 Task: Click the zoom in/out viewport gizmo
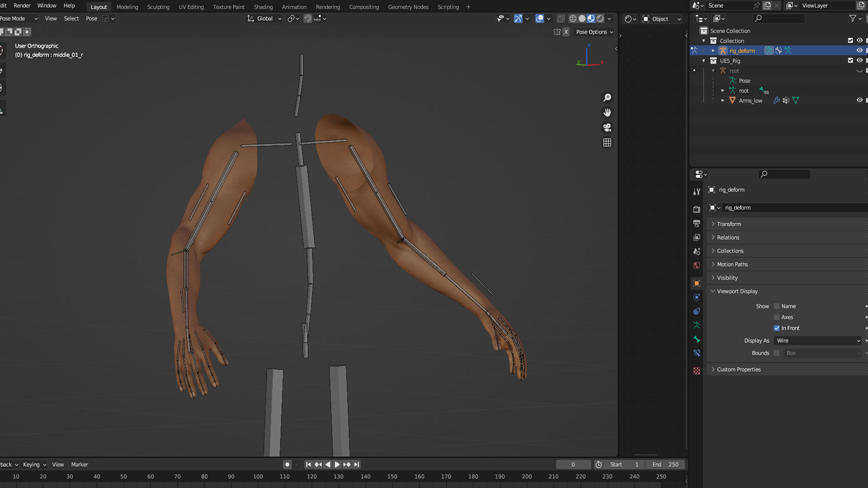[x=607, y=98]
